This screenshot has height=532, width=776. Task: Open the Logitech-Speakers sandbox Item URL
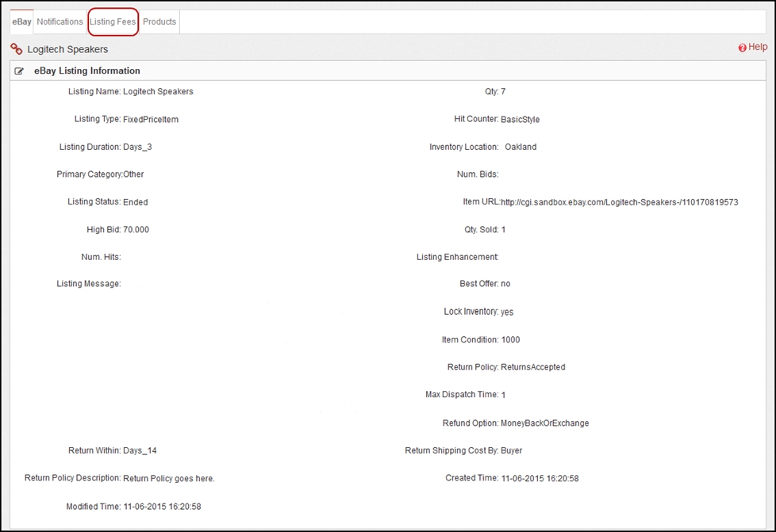click(x=619, y=202)
